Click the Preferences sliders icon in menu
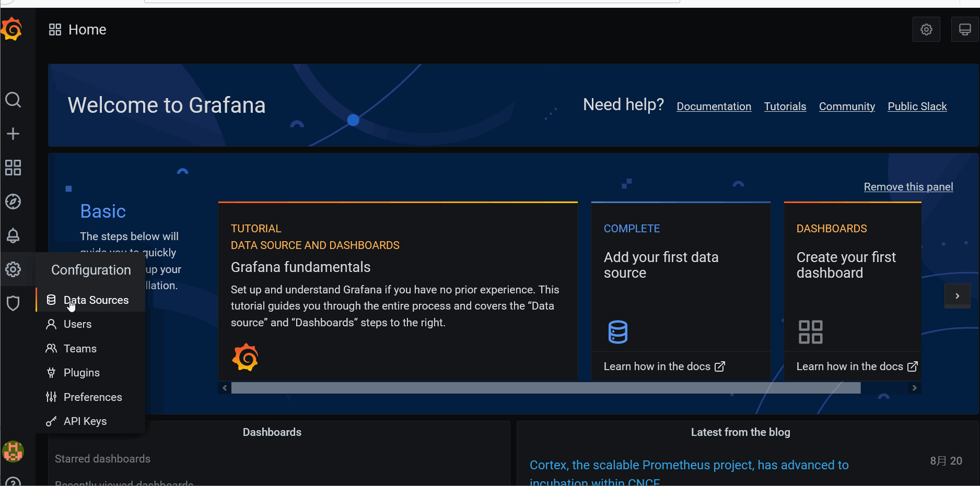980x486 pixels. coord(51,397)
